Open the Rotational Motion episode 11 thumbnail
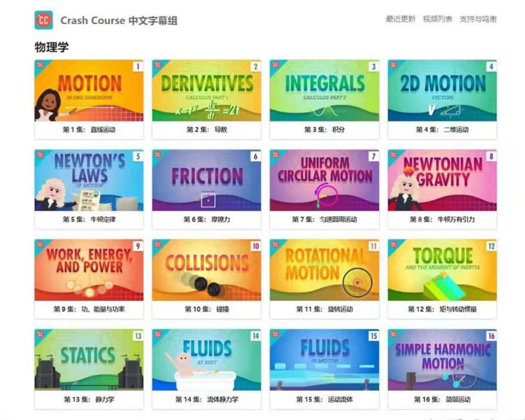This screenshot has width=525, height=420. (325, 270)
